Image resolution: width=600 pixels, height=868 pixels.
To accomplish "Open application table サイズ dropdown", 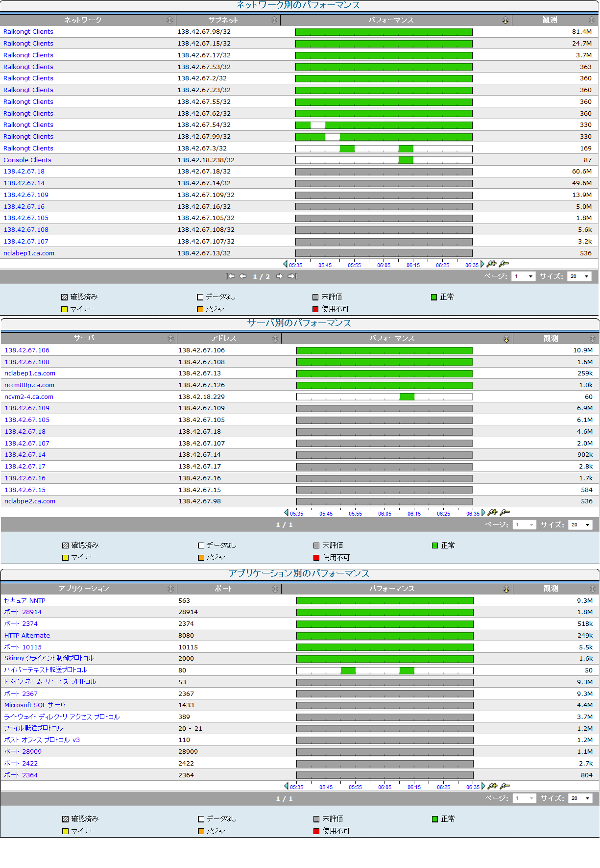I will pos(580,798).
